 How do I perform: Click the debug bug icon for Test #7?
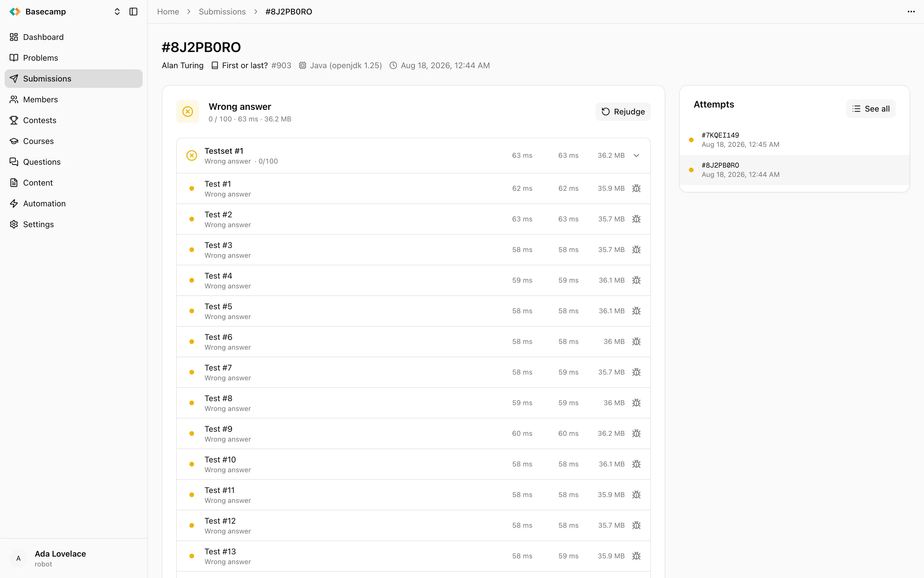(636, 372)
